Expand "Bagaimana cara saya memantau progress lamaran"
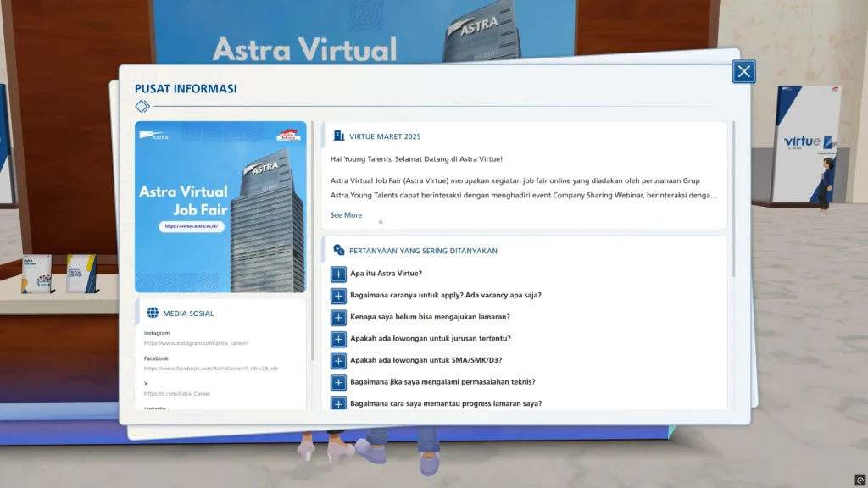 pos(338,403)
